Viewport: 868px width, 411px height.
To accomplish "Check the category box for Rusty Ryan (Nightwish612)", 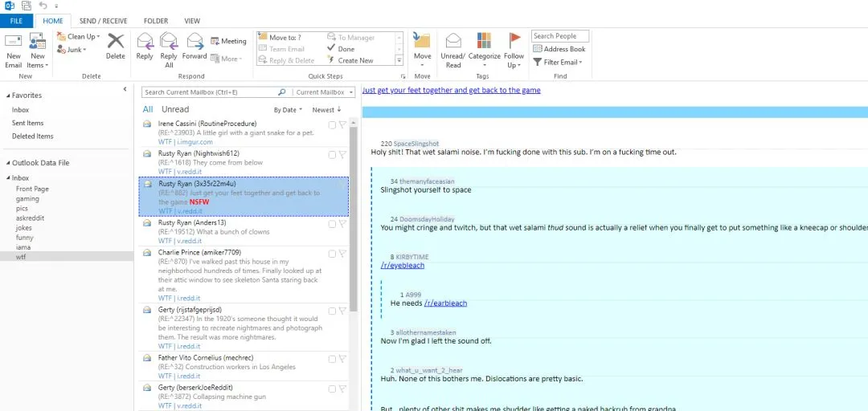I will 332,155.
